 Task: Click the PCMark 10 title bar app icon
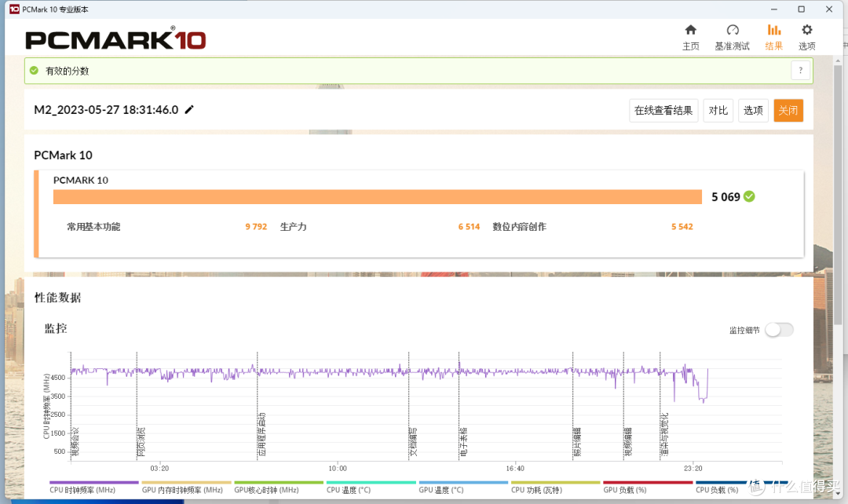click(14, 9)
